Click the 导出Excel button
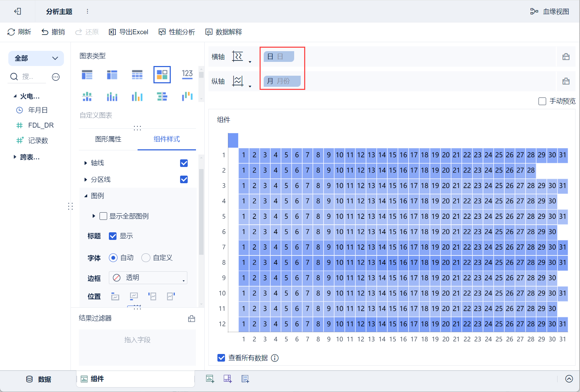 [x=128, y=32]
